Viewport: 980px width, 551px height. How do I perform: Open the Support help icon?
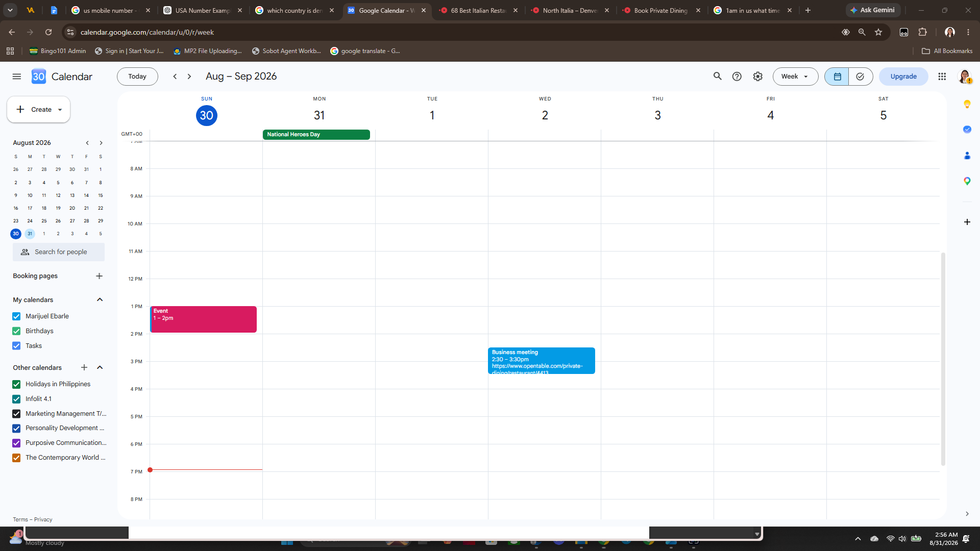click(x=737, y=77)
